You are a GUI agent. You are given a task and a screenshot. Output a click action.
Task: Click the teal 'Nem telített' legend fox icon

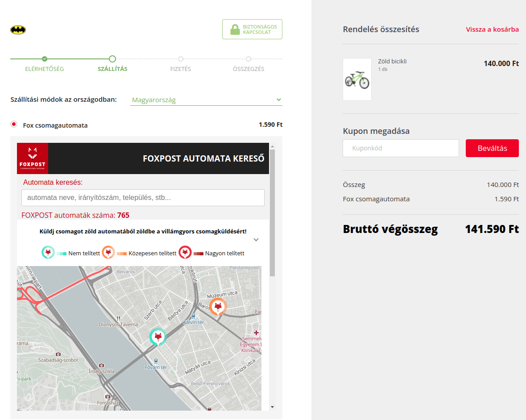(x=48, y=253)
